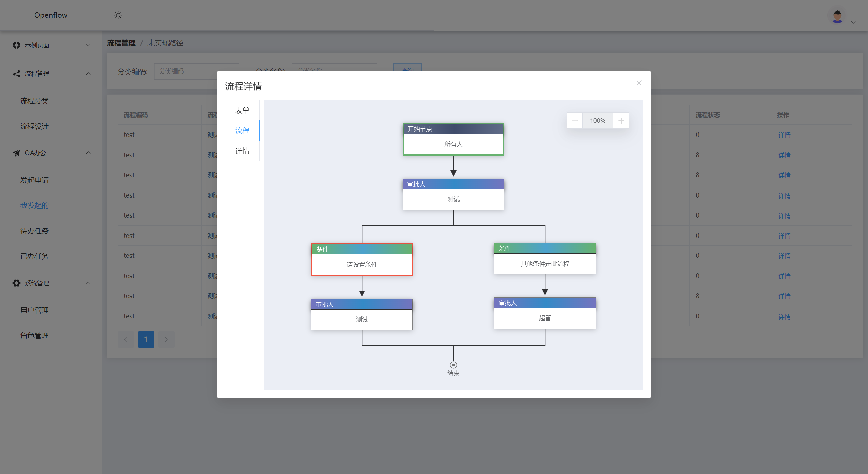Collapse the 系统管理 menu chevron
The image size is (868, 474).
click(x=88, y=283)
